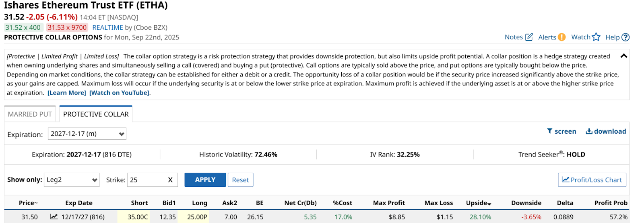Open chart icon beside 12/17/27 expiration date
The width and height of the screenshot is (644, 223).
point(54,217)
